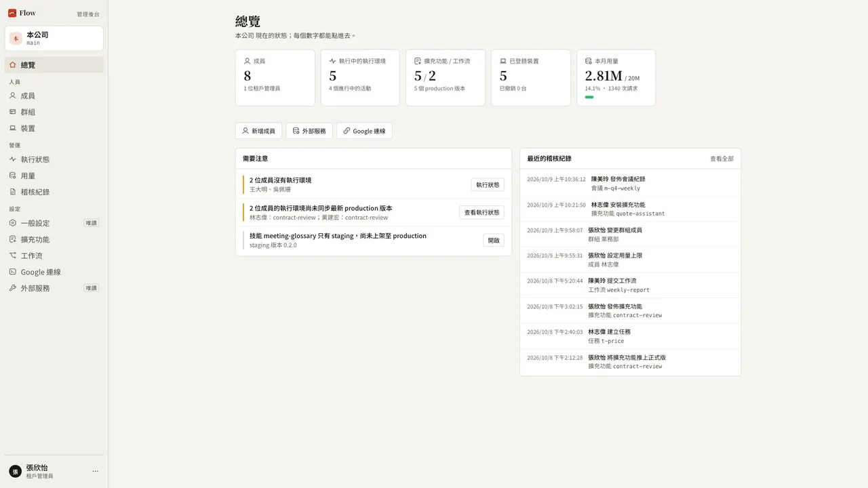Image resolution: width=868 pixels, height=488 pixels.
Task: Open the 本公司 main tenant switcher
Action: click(x=54, y=38)
